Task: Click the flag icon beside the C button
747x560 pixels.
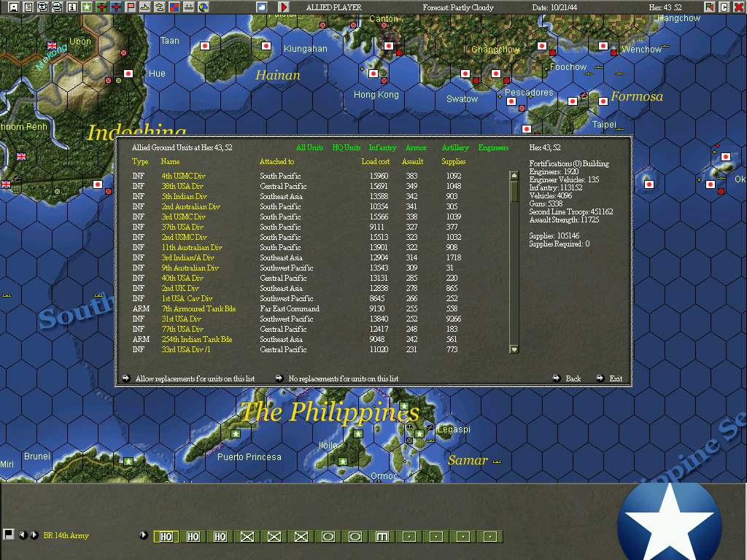Action: click(710, 7)
